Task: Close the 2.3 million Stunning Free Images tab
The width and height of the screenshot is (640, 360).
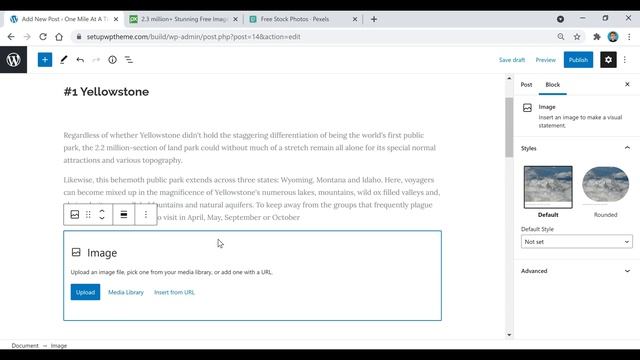Action: 235,19
